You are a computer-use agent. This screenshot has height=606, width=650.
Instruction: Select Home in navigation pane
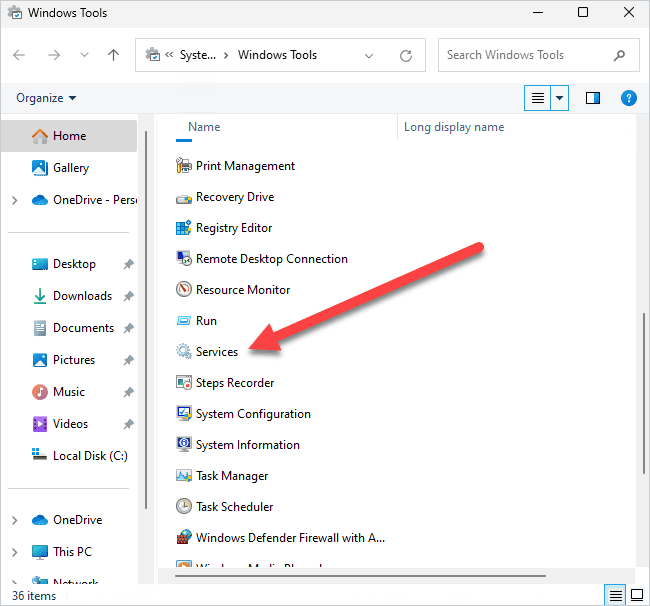[69, 136]
